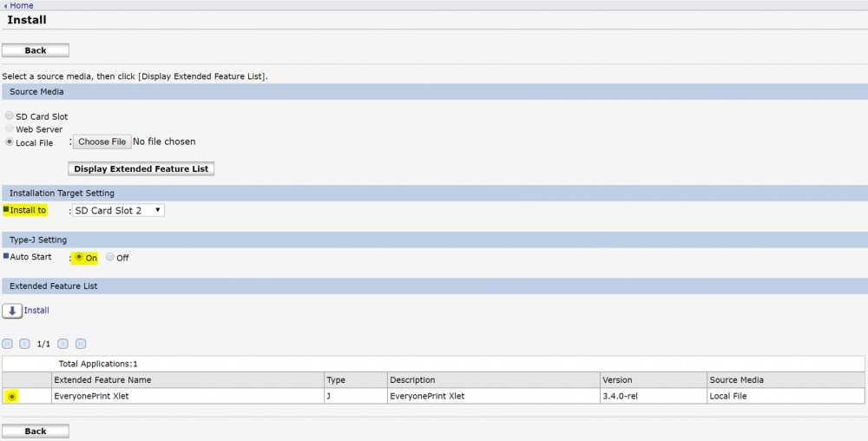Turn Auto Start On
Screen dimensions: 868x441
click(79, 258)
